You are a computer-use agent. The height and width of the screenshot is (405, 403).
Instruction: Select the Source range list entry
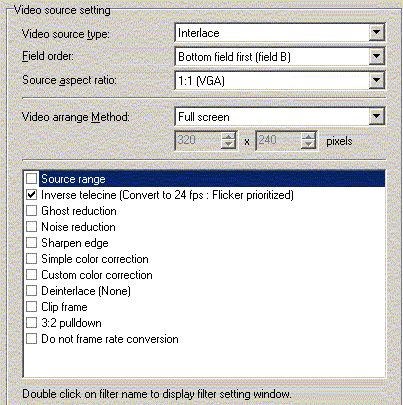[73, 179]
